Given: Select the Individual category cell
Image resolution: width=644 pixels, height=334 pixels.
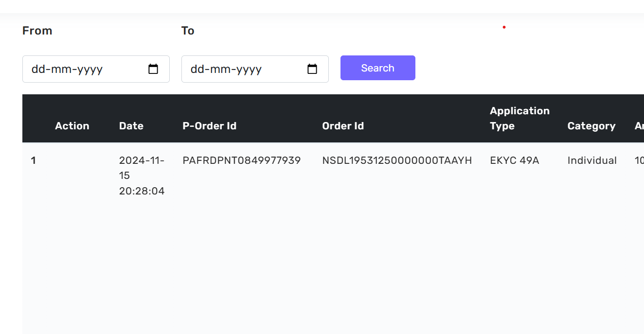Looking at the screenshot, I should [x=592, y=160].
